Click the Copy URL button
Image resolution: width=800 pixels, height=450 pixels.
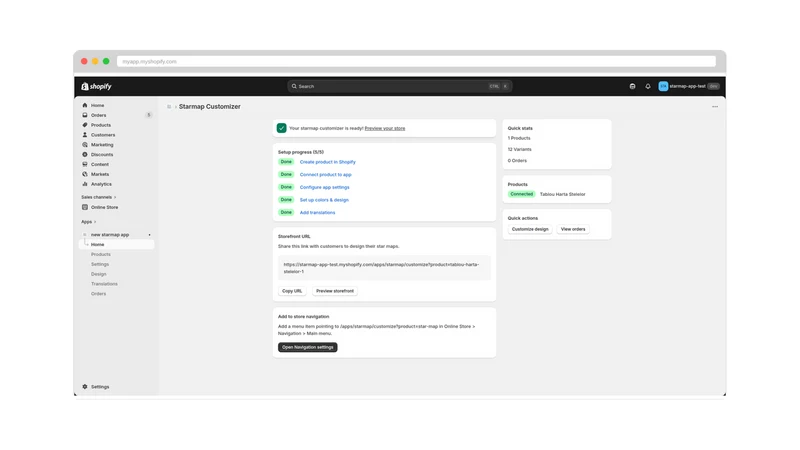292,291
